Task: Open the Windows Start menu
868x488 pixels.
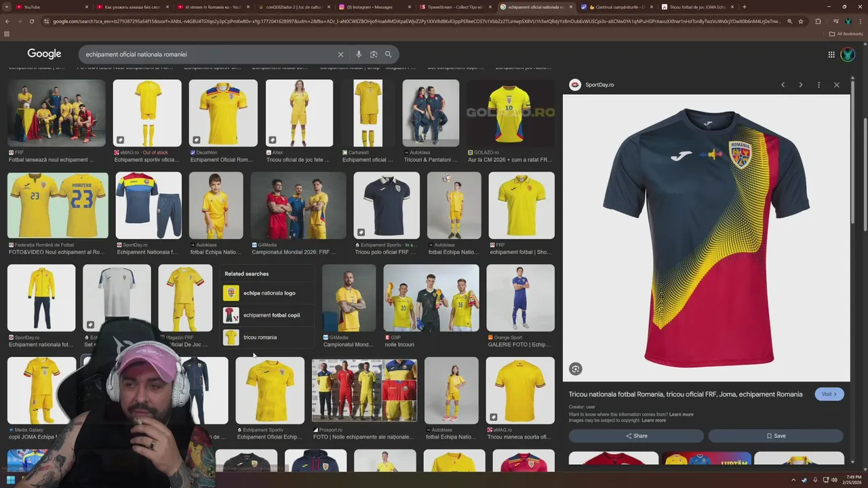Action: [x=10, y=481]
